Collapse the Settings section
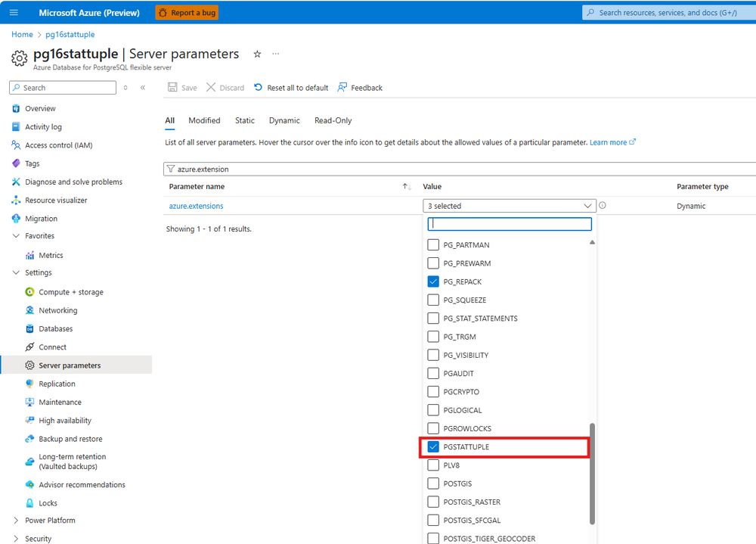 pos(16,272)
